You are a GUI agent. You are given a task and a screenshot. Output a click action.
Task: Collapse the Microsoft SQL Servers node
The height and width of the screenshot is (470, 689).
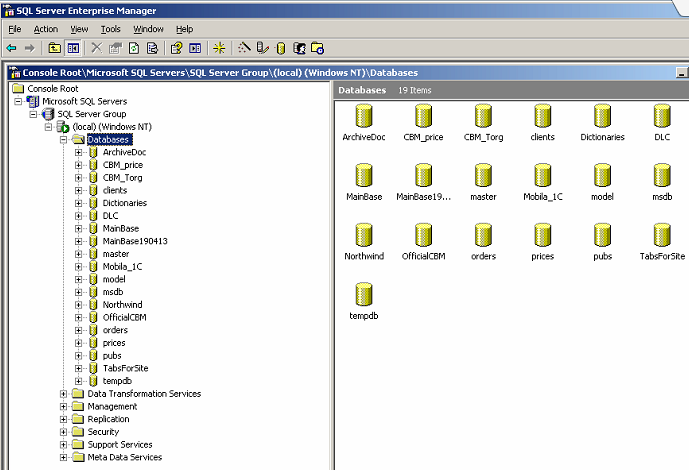(x=18, y=101)
